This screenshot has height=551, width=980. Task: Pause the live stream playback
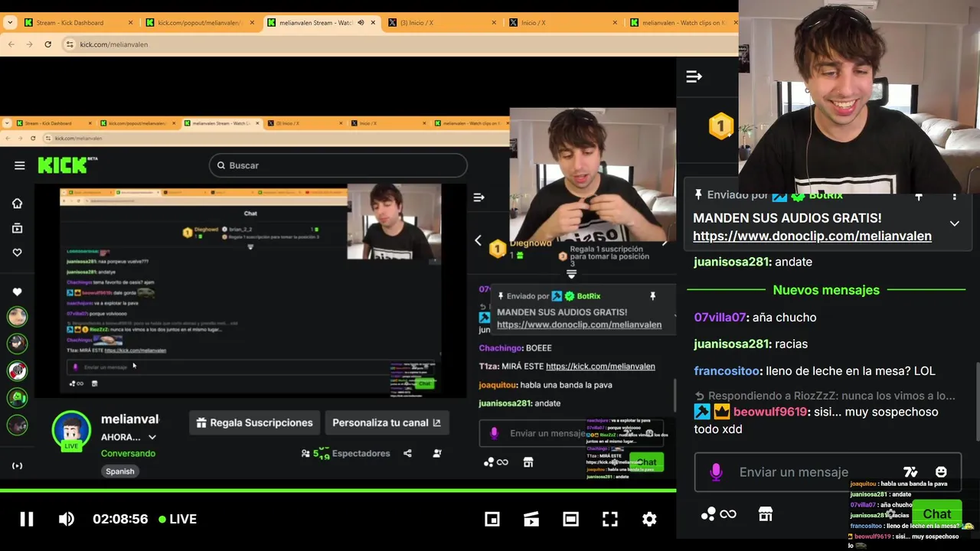pos(27,519)
